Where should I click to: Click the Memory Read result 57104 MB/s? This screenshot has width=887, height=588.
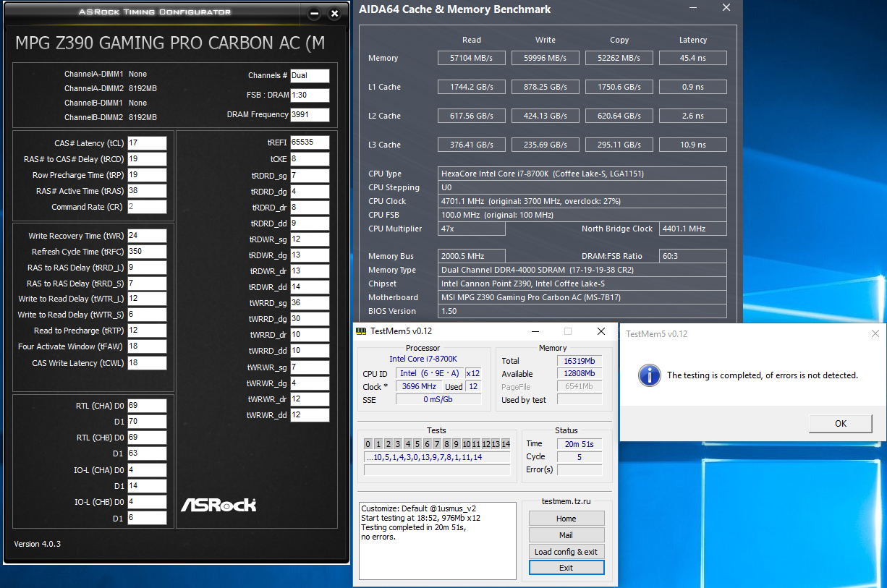click(471, 58)
